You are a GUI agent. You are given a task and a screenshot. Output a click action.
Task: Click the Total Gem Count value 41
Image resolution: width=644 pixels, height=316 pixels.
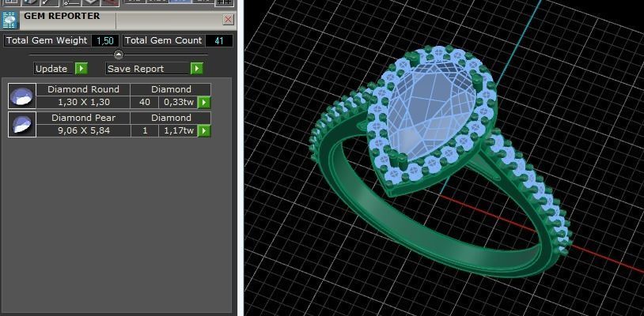(x=219, y=40)
